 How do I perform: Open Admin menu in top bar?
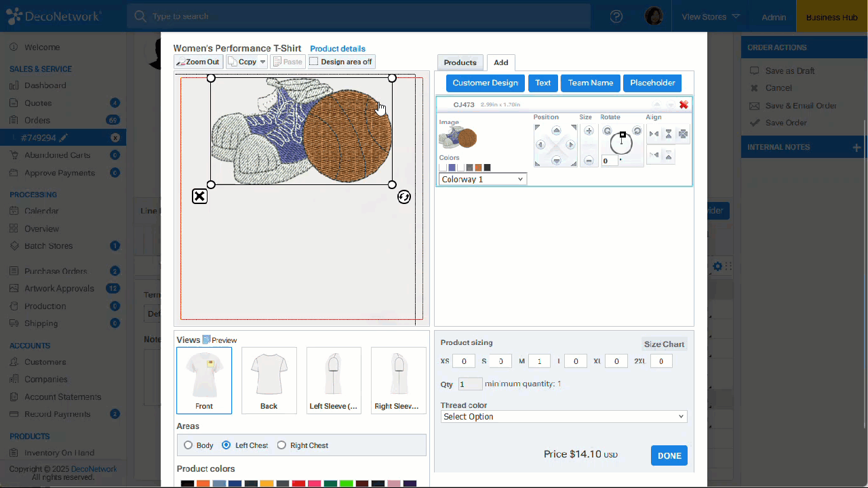point(774,17)
